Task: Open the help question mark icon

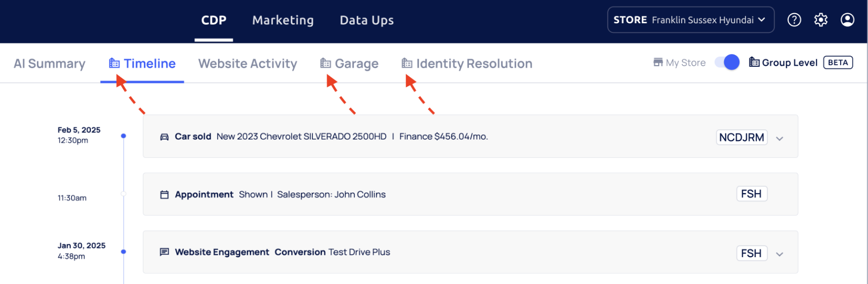Action: (794, 20)
